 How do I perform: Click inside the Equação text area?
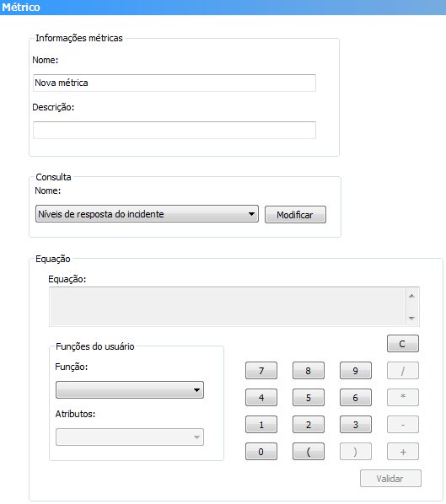coord(228,307)
